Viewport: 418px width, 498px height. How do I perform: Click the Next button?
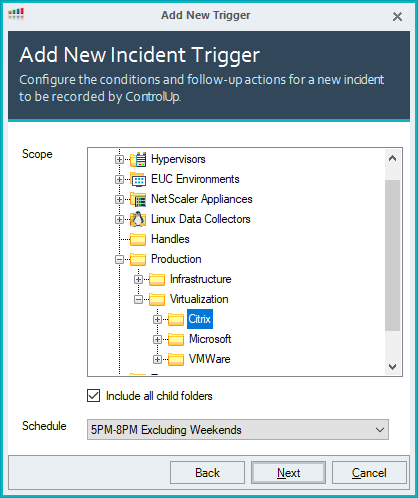pos(288,473)
